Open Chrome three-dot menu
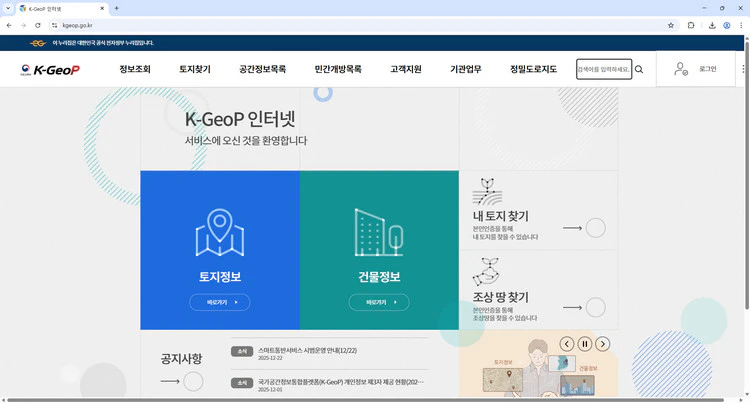Image resolution: width=750 pixels, height=403 pixels. click(x=741, y=25)
